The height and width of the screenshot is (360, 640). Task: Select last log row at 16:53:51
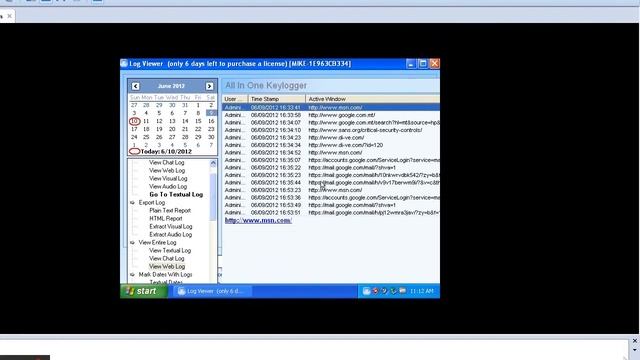click(331, 213)
